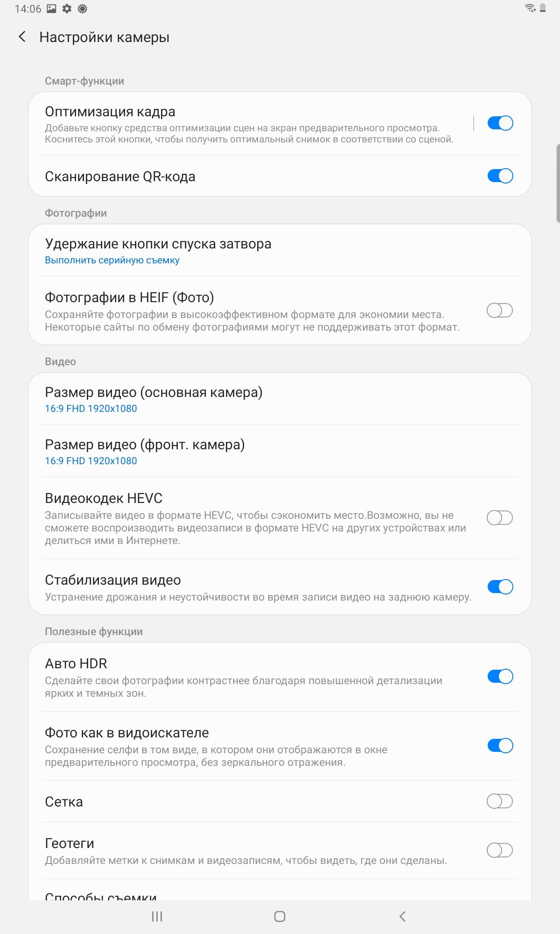560x934 pixels.
Task: Tap the gear icon in the status bar
Action: coord(67,9)
